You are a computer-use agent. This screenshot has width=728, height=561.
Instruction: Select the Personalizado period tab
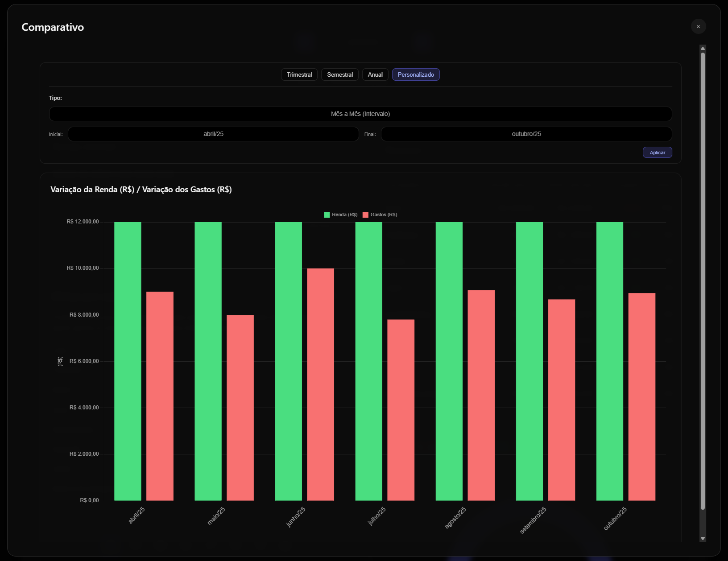point(415,74)
